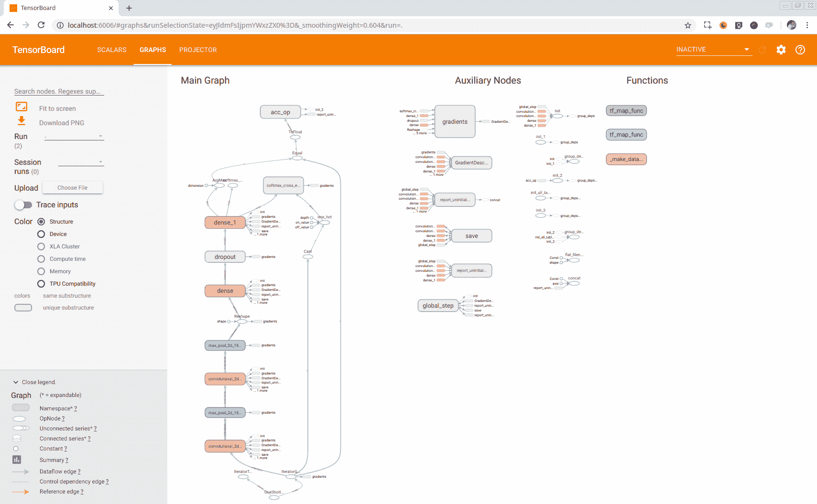Click the reload data icon
Screen dimensions: 817x504
pos(762,50)
